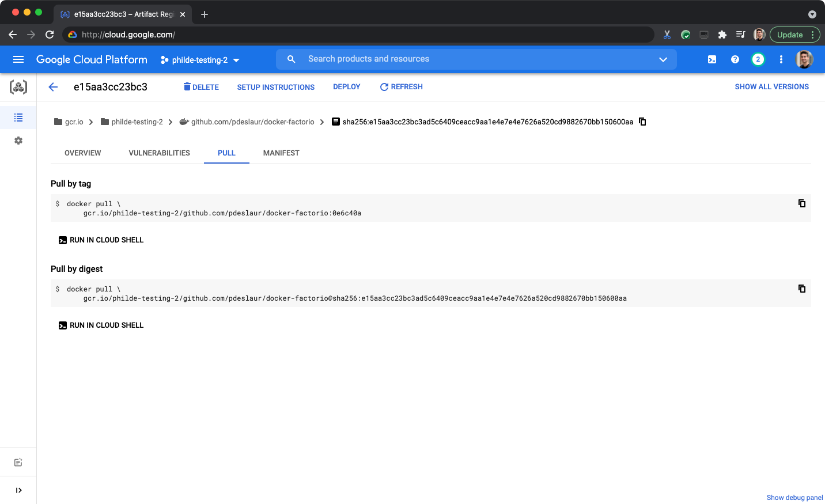Click the browser reload button
Viewport: 825px width, 504px height.
(x=50, y=35)
